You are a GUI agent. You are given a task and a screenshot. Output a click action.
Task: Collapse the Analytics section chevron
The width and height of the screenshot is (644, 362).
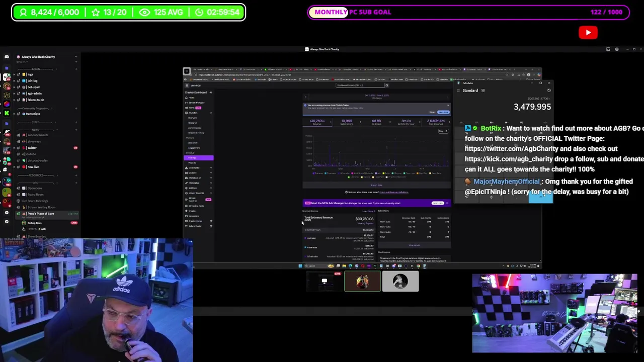coord(211,113)
